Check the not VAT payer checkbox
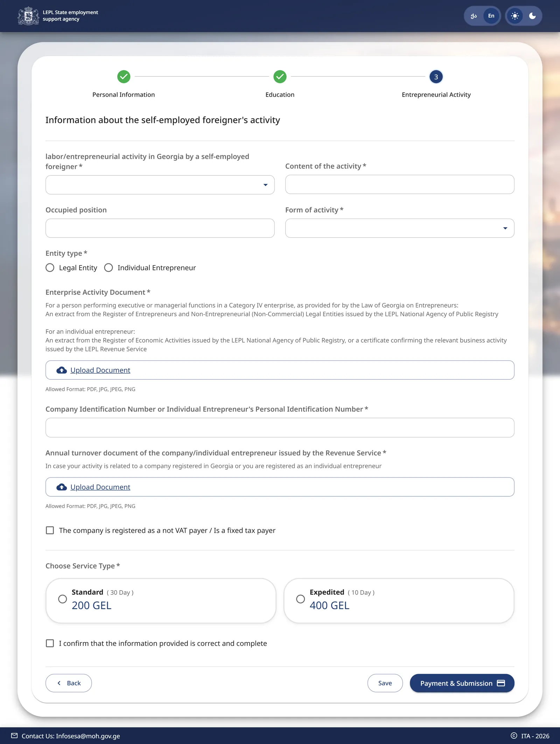Image resolution: width=560 pixels, height=744 pixels. pos(50,530)
